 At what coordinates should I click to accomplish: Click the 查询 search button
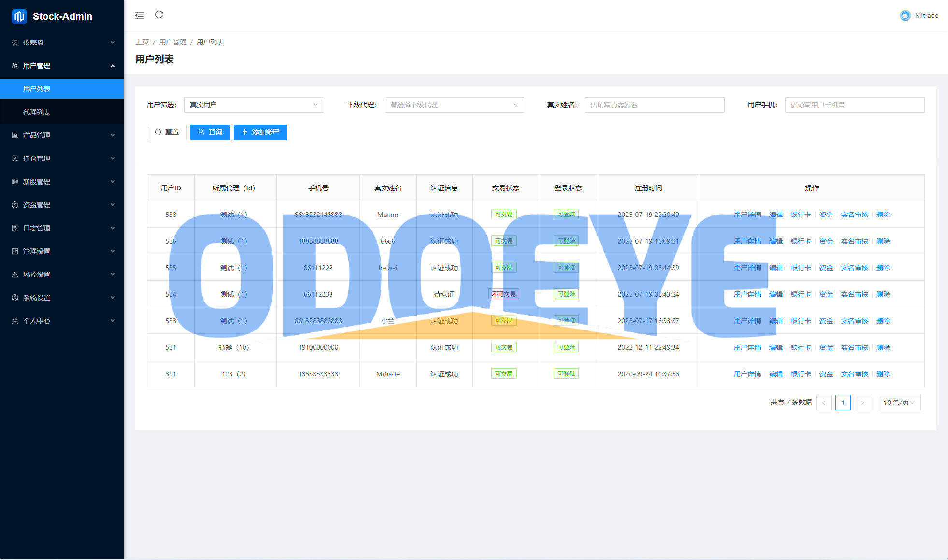(210, 132)
